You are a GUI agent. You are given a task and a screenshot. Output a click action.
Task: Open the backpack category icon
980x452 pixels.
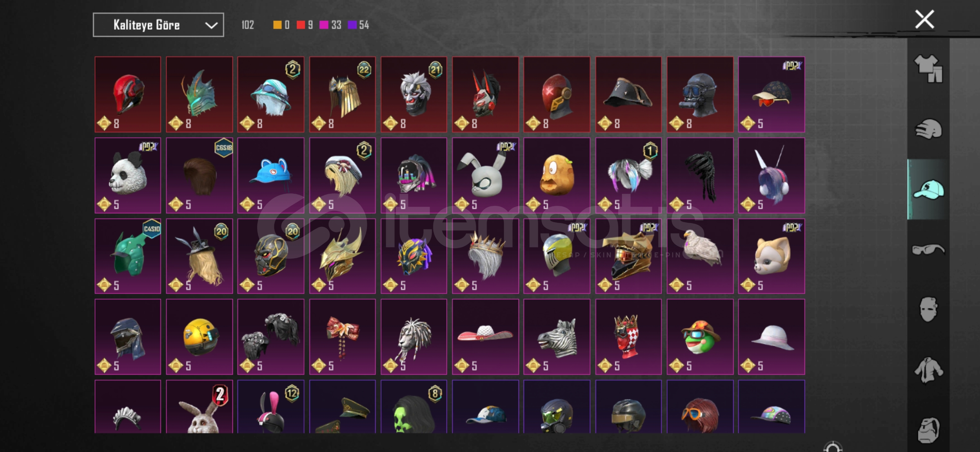tap(928, 430)
